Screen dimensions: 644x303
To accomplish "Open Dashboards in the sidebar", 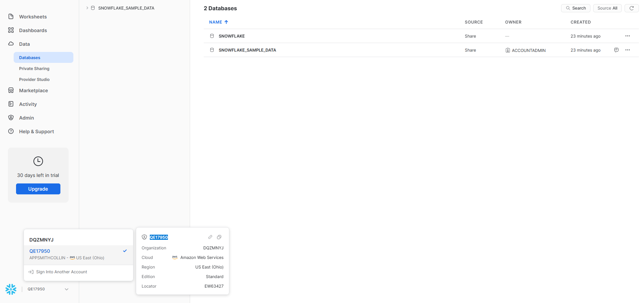I will pos(33,30).
